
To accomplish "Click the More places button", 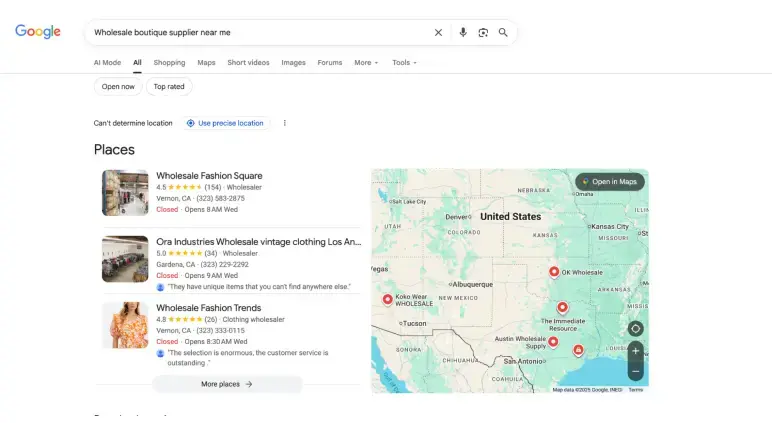I will 227,384.
